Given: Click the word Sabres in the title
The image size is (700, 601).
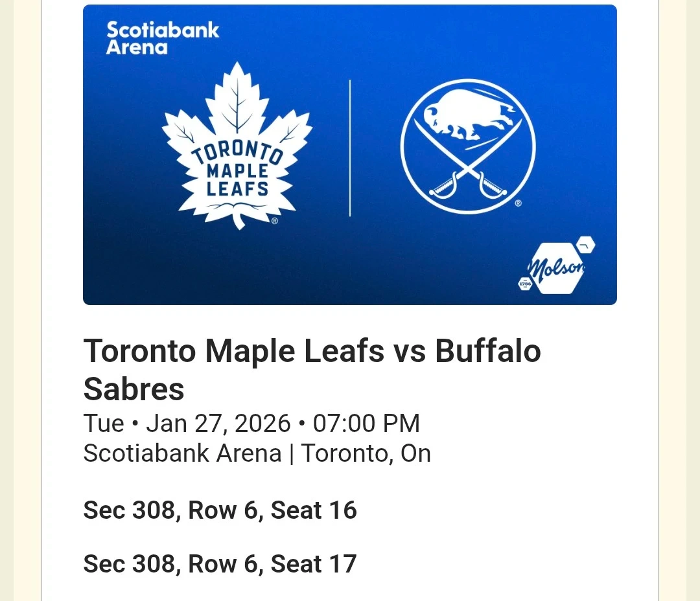Looking at the screenshot, I should coord(134,390).
